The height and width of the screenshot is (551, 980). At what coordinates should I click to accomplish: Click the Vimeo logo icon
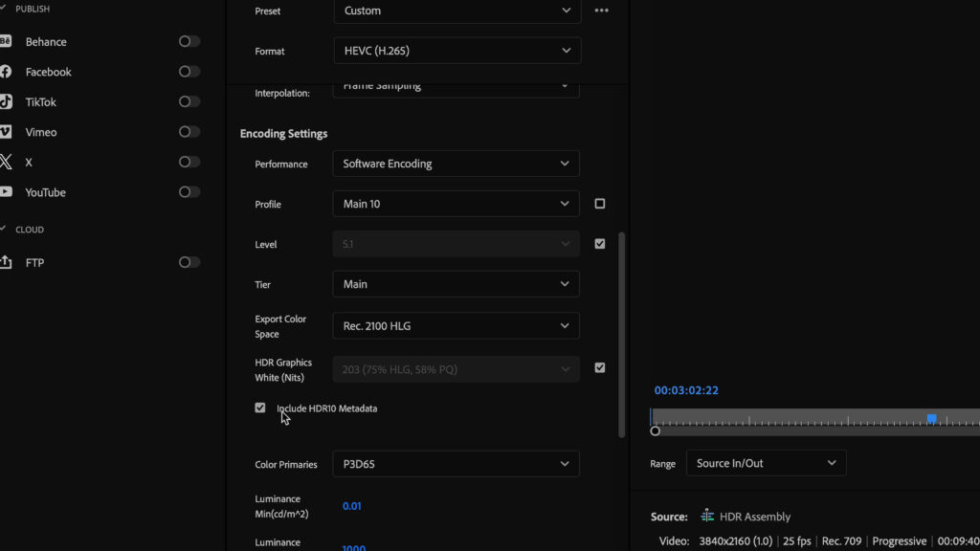(x=6, y=132)
